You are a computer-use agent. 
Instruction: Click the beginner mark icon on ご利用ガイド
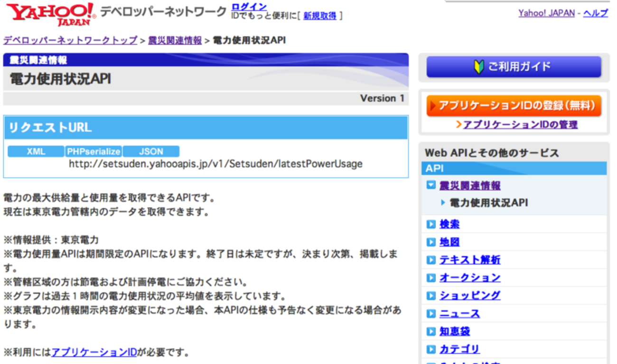tap(479, 67)
